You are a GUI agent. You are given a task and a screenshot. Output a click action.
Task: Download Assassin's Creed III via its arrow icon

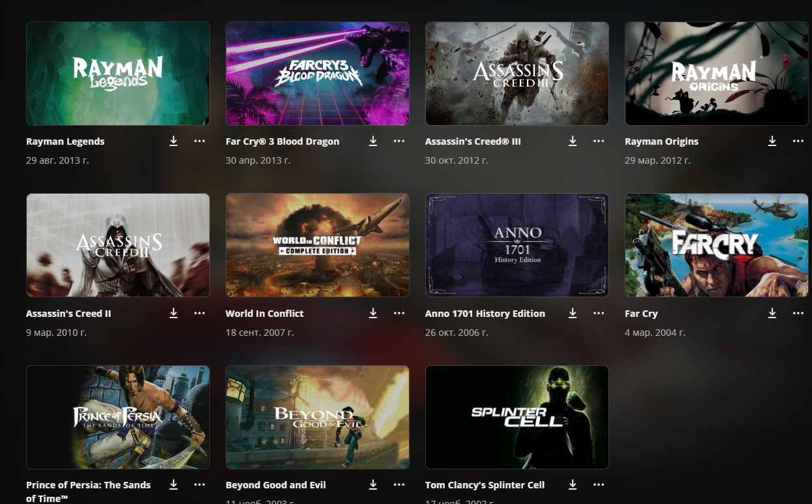click(x=573, y=141)
